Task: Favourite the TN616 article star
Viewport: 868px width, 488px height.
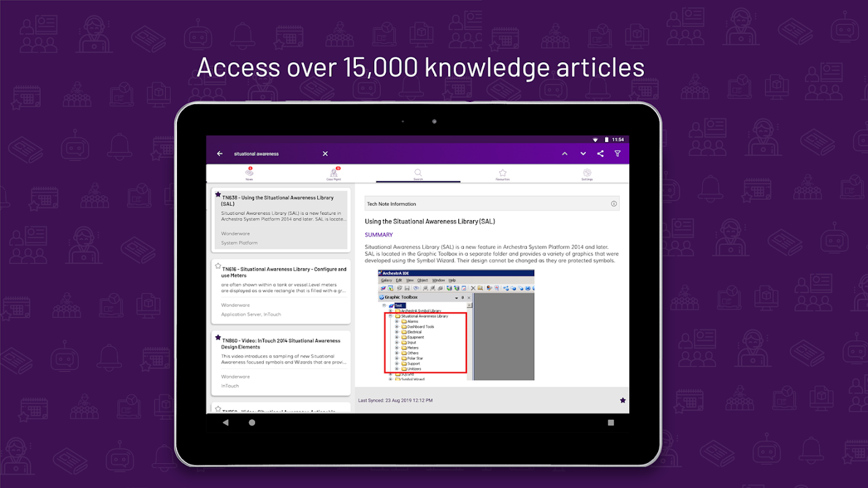Action: (218, 266)
